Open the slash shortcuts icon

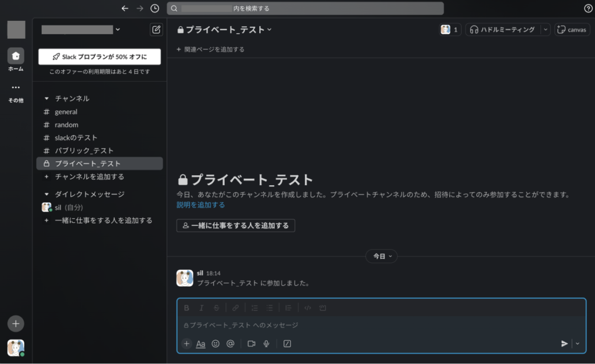coord(287,344)
